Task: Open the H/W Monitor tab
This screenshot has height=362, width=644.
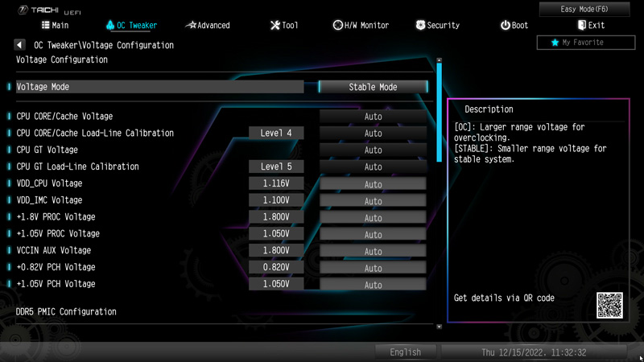Action: tap(361, 25)
